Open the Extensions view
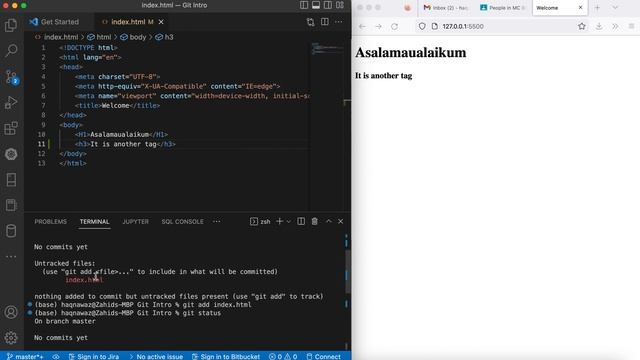The image size is (640, 360). click(11, 128)
